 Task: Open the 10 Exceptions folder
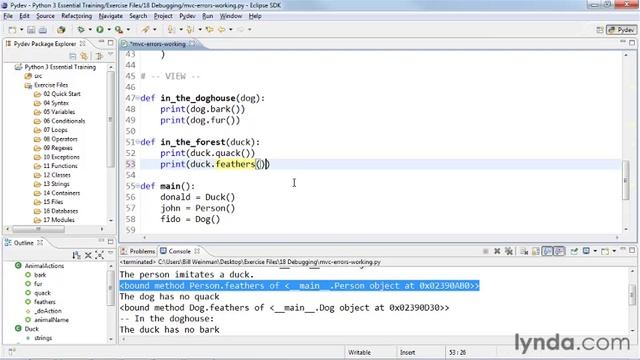tap(61, 157)
